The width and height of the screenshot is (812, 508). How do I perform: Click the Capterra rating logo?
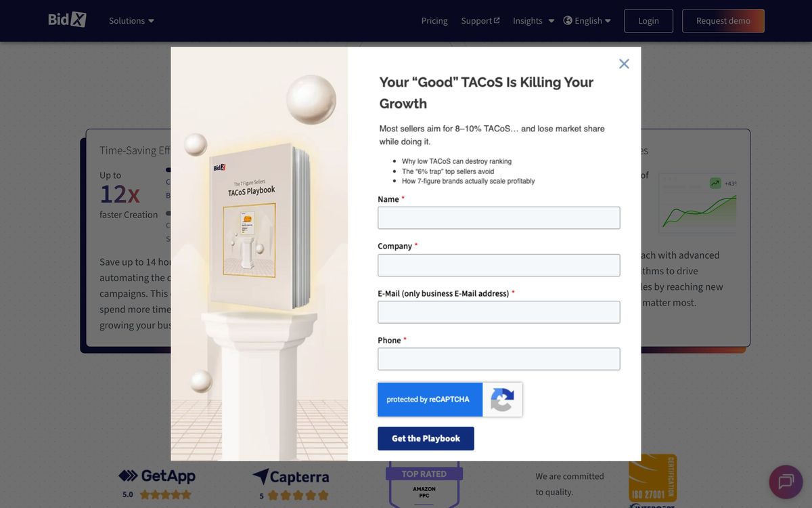pyautogui.click(x=291, y=478)
